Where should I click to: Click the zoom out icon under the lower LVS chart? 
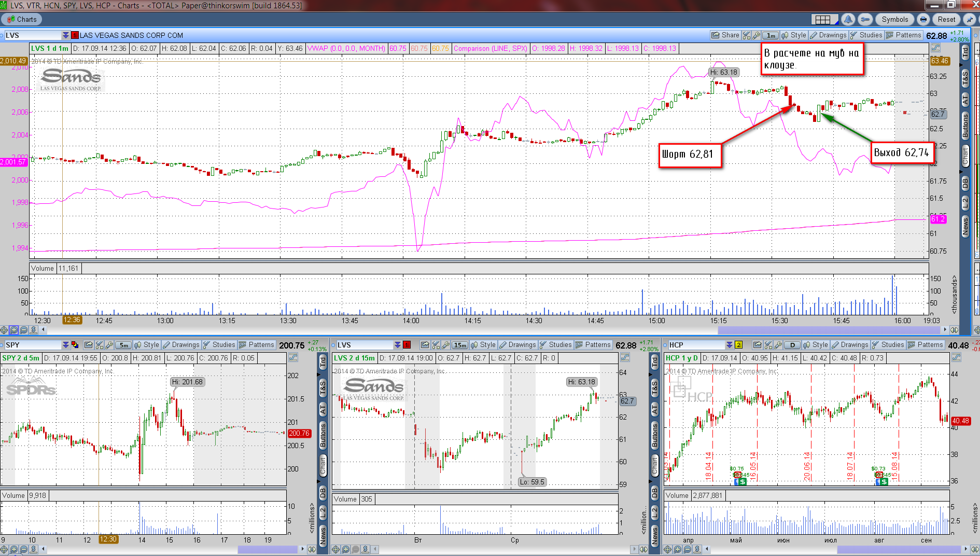[x=356, y=549]
